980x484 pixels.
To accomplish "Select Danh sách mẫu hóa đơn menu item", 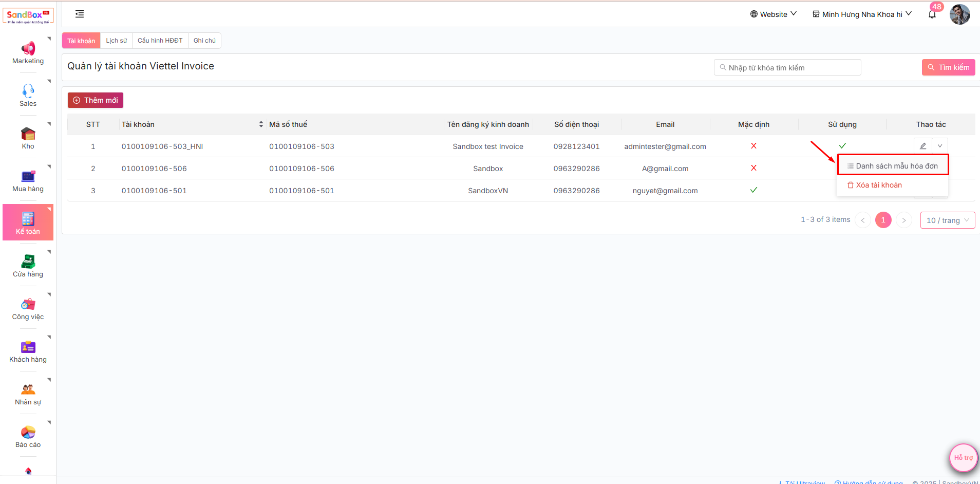I will pyautogui.click(x=893, y=166).
